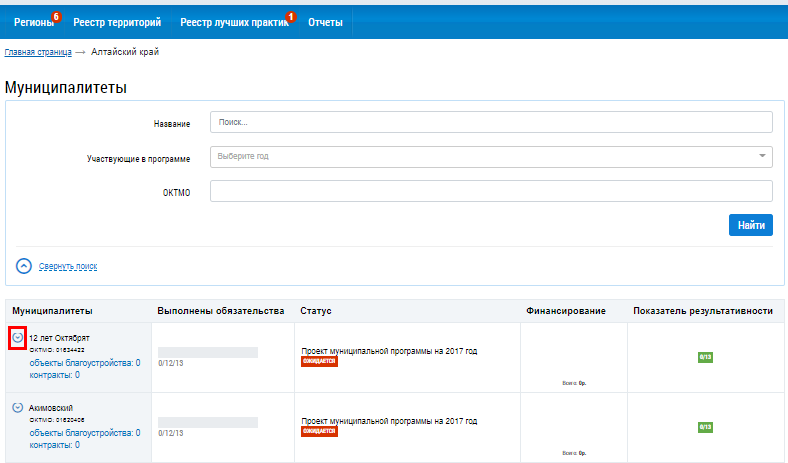Open the Реестр лучших практик tab
The width and height of the screenshot is (788, 463).
(x=233, y=21)
